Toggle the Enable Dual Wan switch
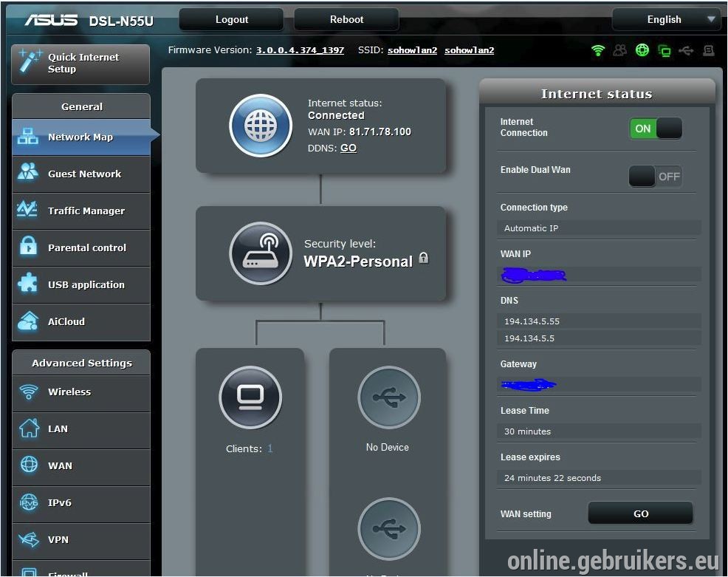The width and height of the screenshot is (728, 577). coord(656,177)
